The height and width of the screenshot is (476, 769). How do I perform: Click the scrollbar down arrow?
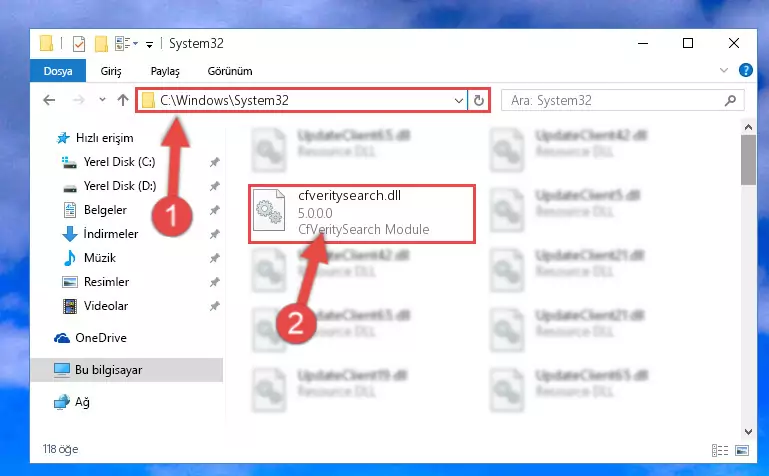[x=748, y=432]
